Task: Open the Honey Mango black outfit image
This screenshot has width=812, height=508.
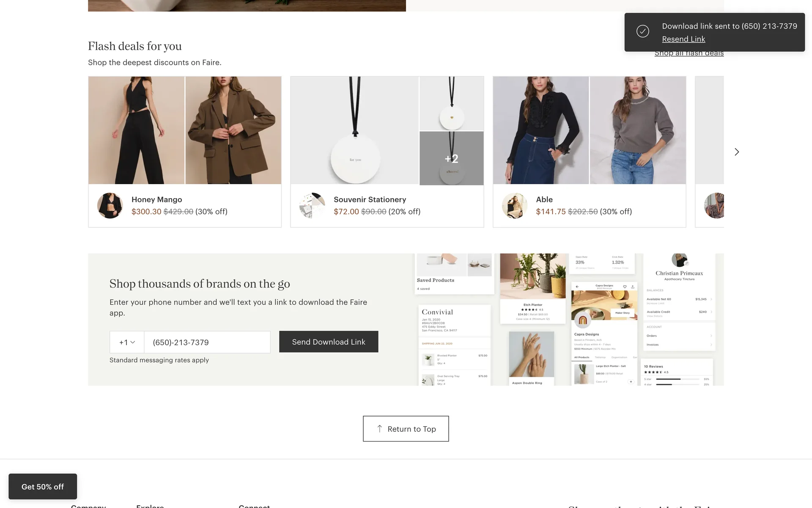Action: click(x=136, y=130)
